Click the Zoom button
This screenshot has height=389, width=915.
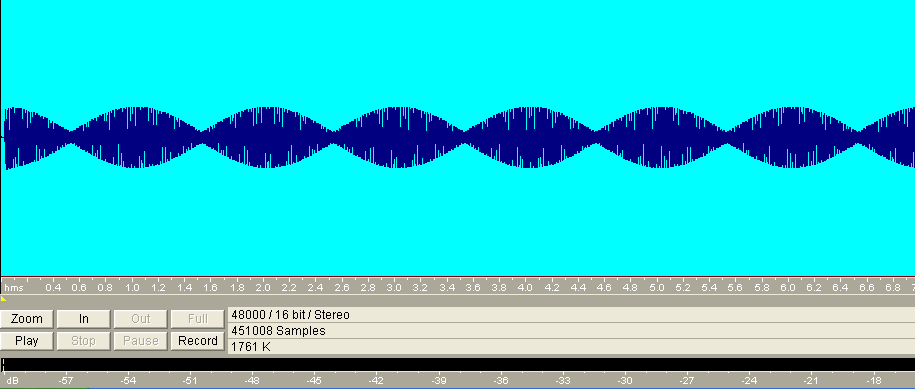coord(27,319)
